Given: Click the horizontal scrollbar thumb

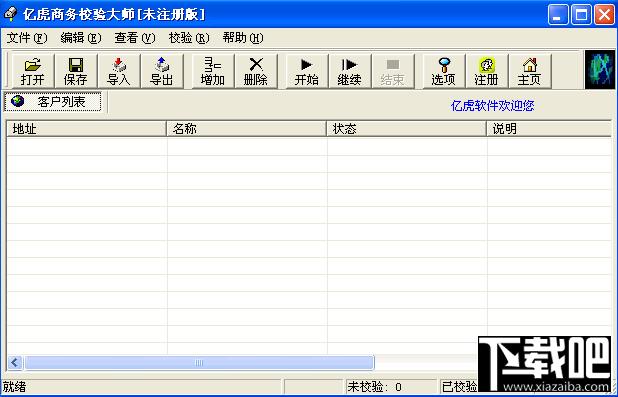Looking at the screenshot, I should [199, 362].
